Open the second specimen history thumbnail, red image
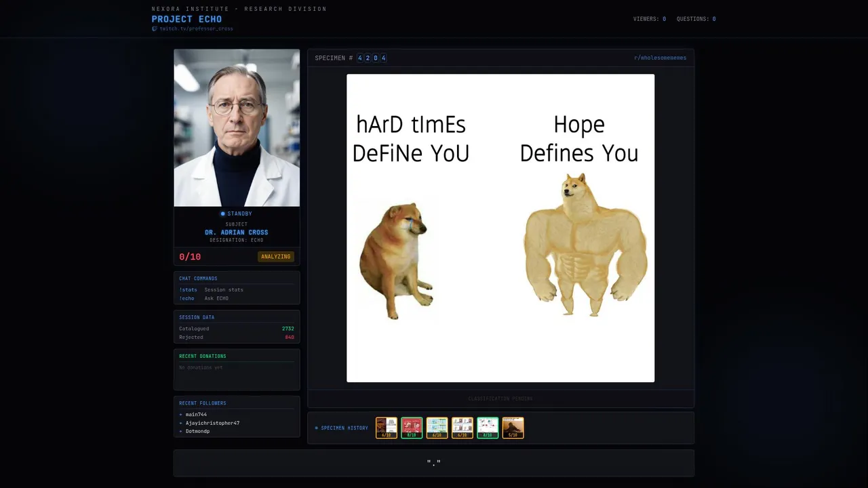This screenshot has height=488, width=868. (412, 428)
